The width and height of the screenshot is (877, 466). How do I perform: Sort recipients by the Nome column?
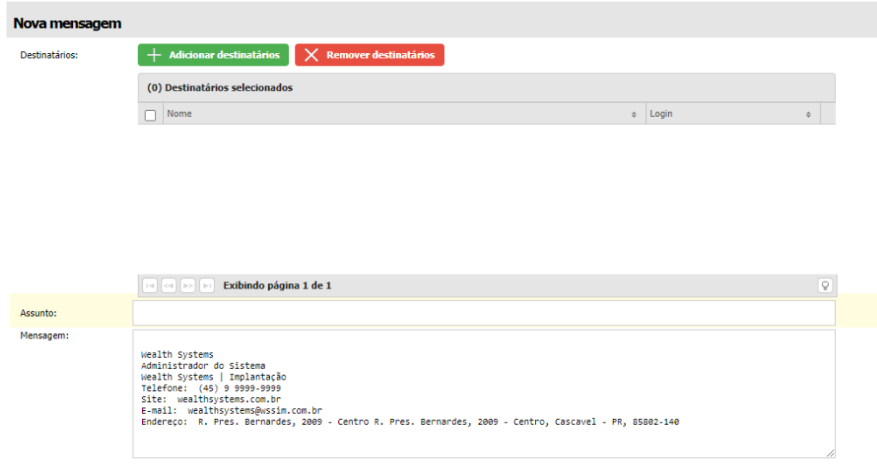tap(404, 114)
